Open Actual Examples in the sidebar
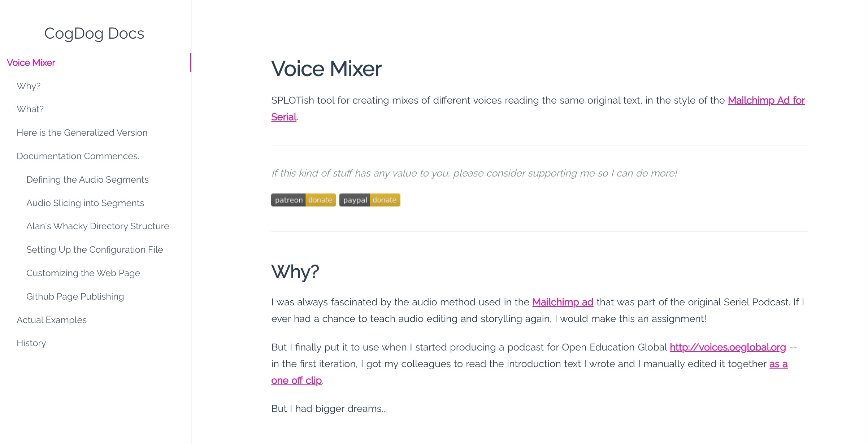The height and width of the screenshot is (444, 868). 52,320
